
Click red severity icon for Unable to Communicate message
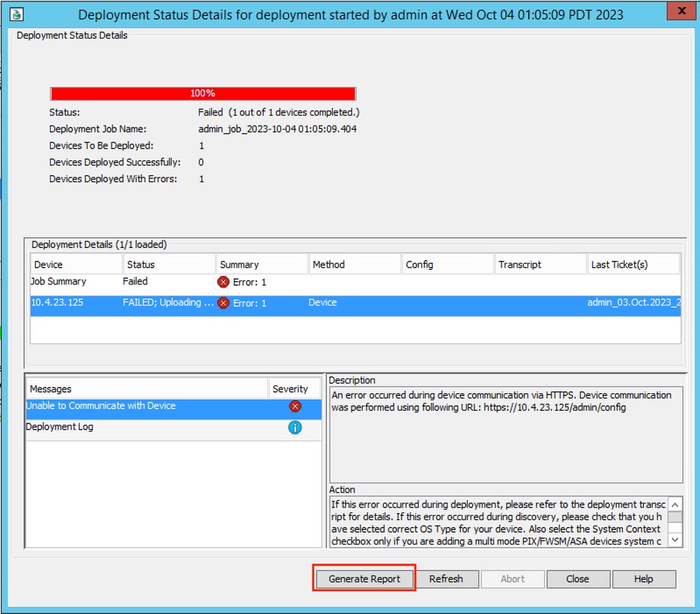pos(296,407)
